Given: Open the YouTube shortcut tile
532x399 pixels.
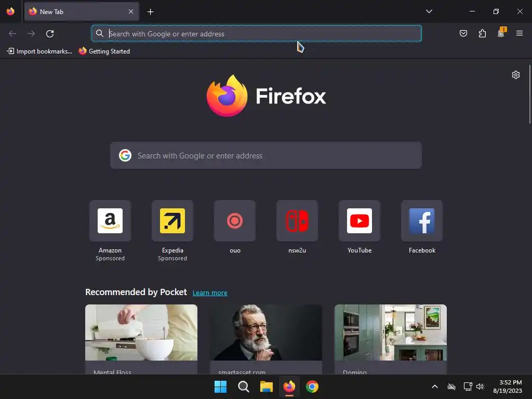Looking at the screenshot, I should 360,221.
